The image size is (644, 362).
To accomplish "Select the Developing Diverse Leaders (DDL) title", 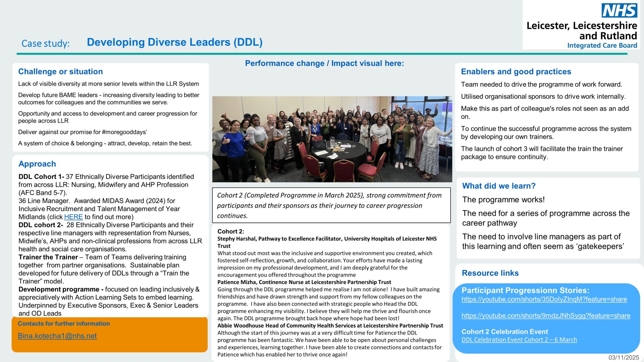I will coord(175,42).
